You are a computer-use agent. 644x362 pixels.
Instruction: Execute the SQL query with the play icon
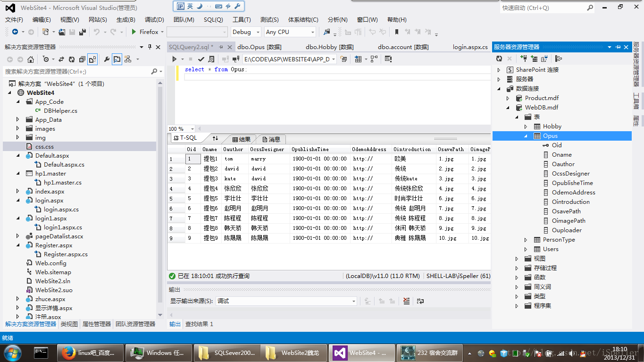tap(174, 59)
